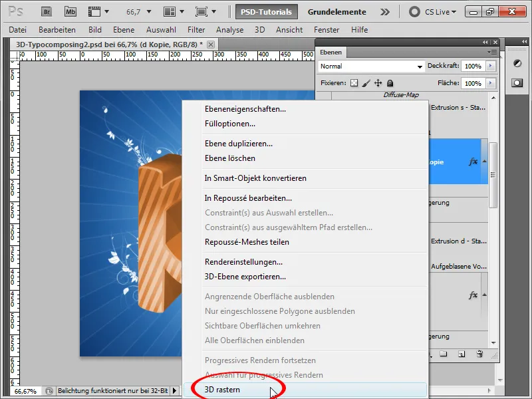Switch to the PSD-Tutorials workspace

pyautogui.click(x=267, y=12)
